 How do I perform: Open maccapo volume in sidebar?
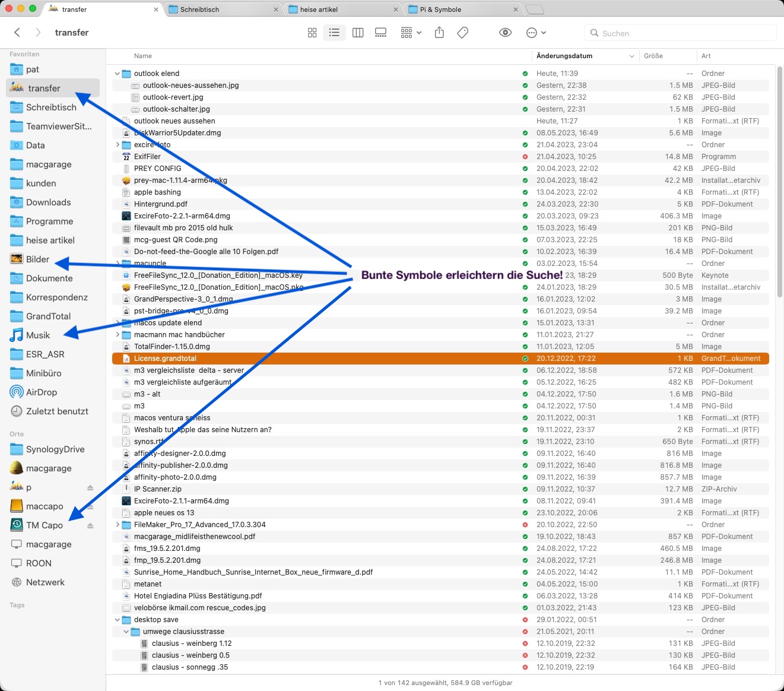tap(45, 506)
